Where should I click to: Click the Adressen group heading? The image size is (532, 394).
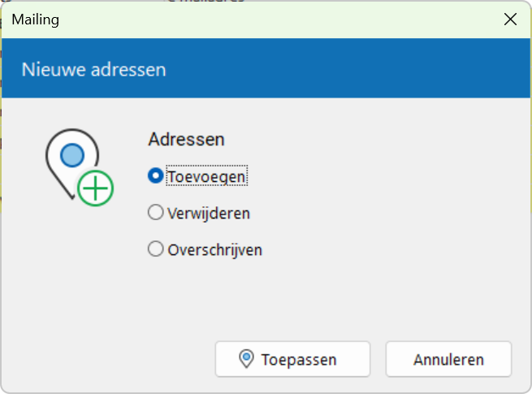pyautogui.click(x=186, y=139)
